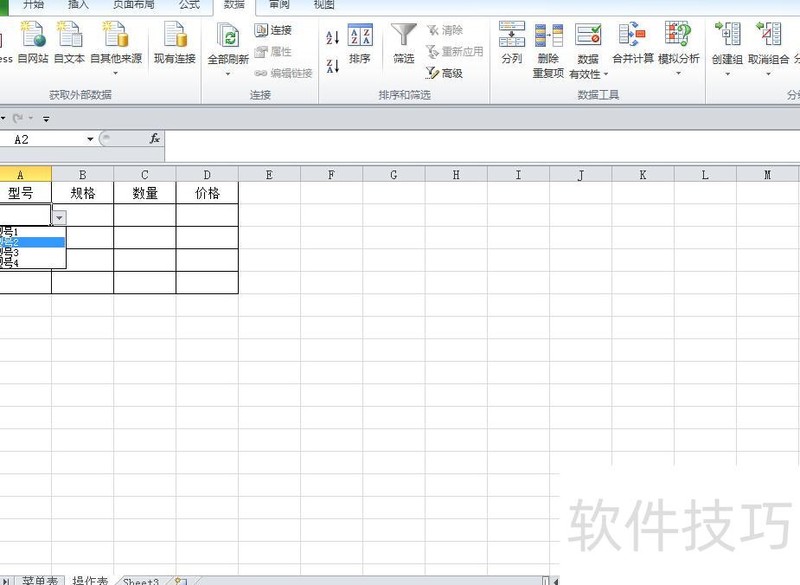Consolidate data (合并计算)
This screenshot has width=800, height=585.
[x=633, y=43]
